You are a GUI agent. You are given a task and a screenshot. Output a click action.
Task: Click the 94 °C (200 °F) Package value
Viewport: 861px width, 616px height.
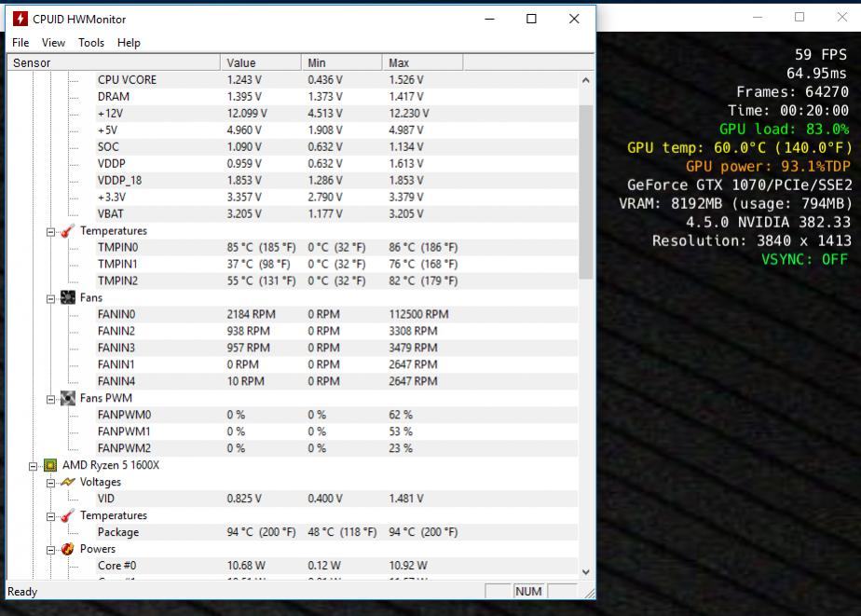[x=261, y=532]
